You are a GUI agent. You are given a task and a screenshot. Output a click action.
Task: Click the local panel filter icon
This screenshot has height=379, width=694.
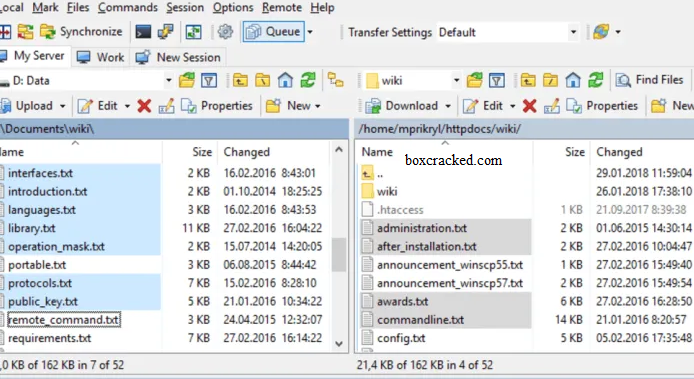click(x=209, y=81)
